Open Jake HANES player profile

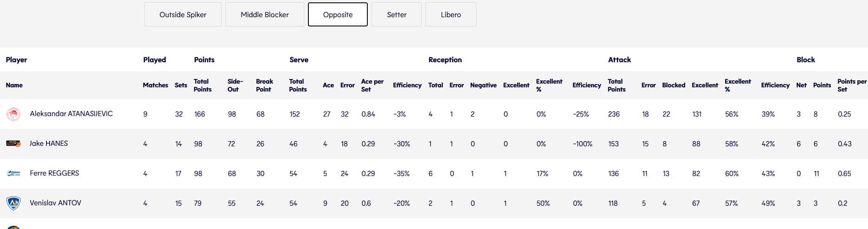coord(49,144)
